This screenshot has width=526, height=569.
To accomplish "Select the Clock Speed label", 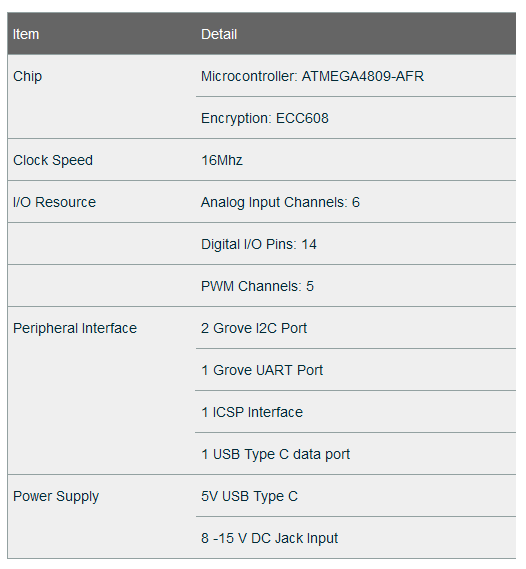I will click(53, 160).
